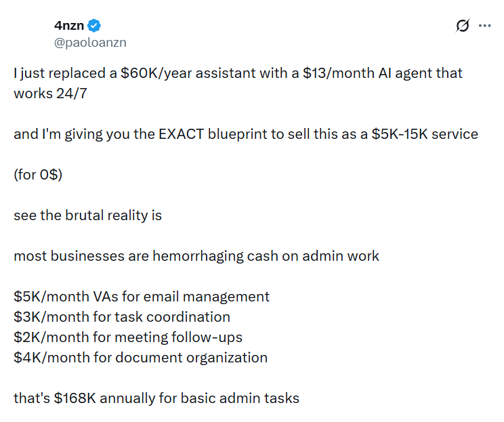Click the line starting "I just replaced"
This screenshot has height=422, width=504.
(x=238, y=73)
